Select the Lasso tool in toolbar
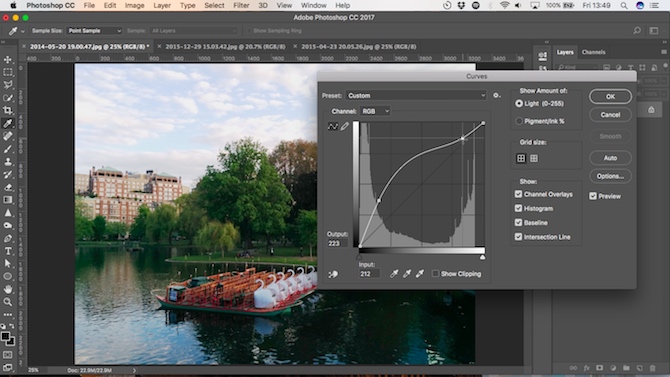670x377 pixels. pos(8,85)
